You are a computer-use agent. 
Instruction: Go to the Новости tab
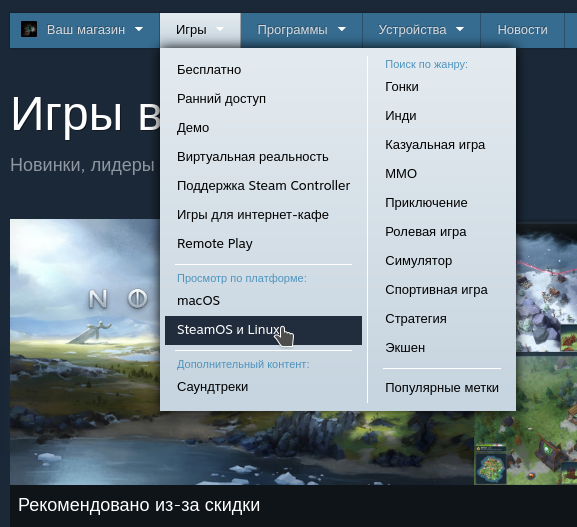pyautogui.click(x=522, y=30)
